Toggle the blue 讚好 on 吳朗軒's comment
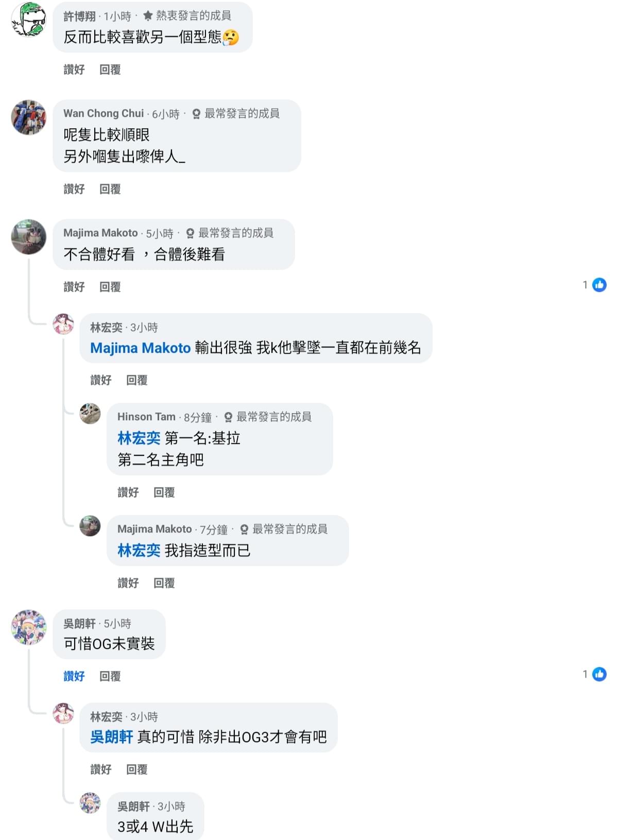 pyautogui.click(x=74, y=676)
